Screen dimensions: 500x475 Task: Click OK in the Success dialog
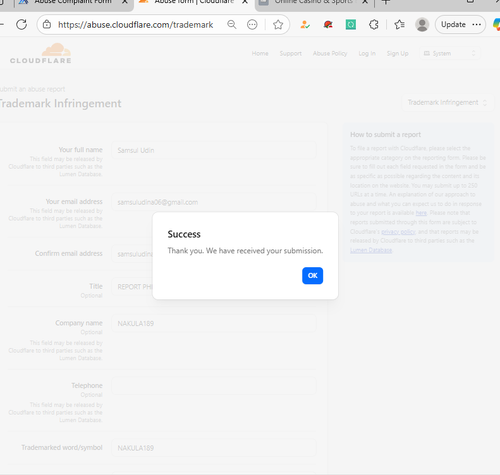click(312, 275)
